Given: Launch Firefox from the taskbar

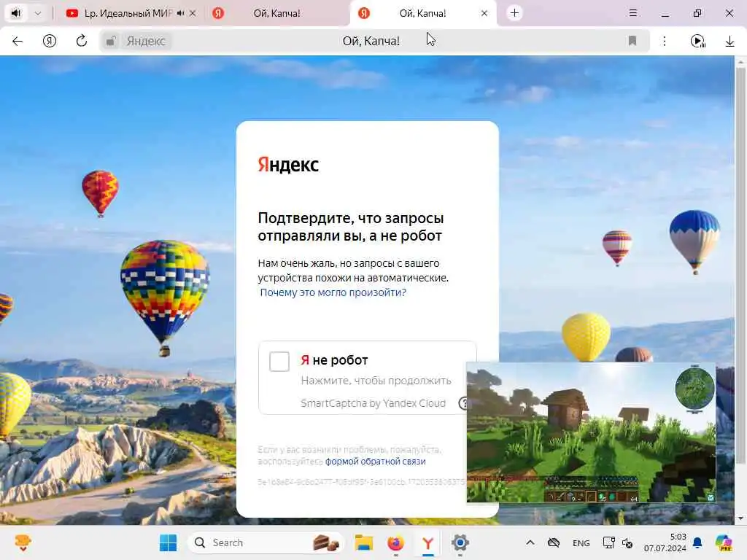Looking at the screenshot, I should coord(395,542).
